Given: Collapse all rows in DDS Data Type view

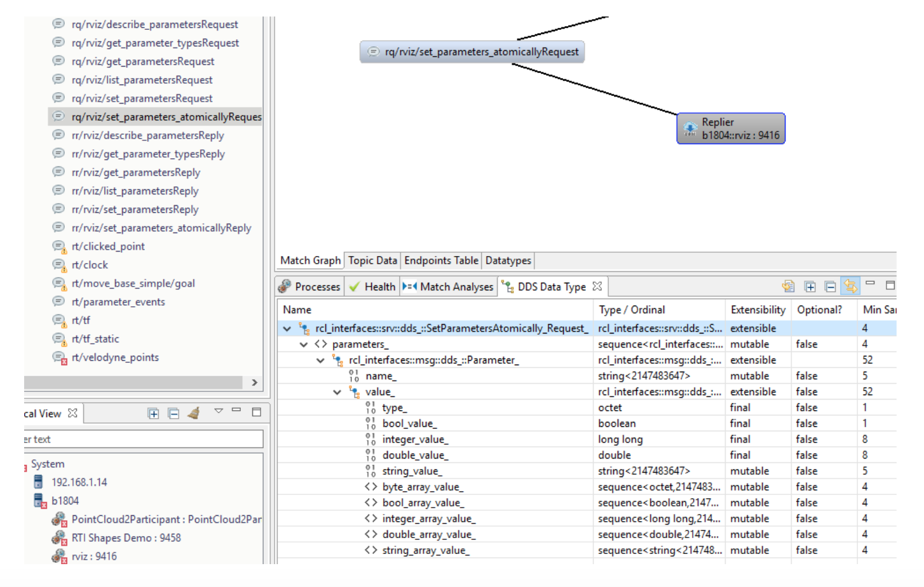Looking at the screenshot, I should pos(831,287).
